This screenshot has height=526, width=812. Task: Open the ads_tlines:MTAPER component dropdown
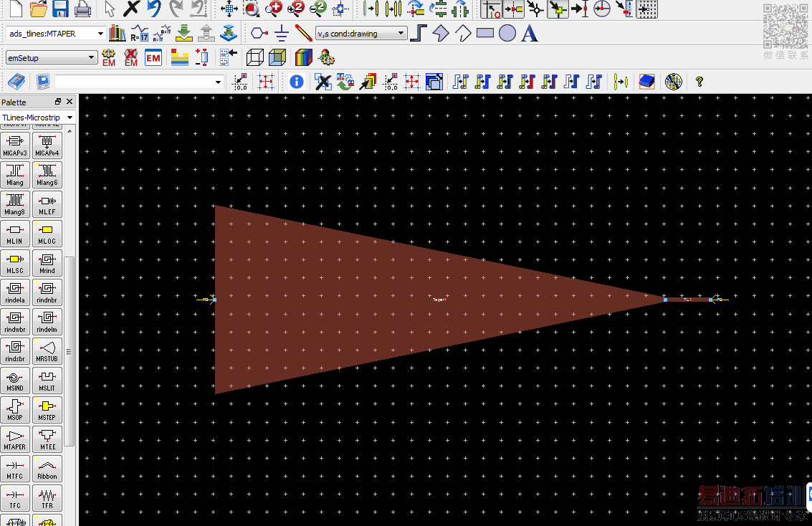[100, 34]
